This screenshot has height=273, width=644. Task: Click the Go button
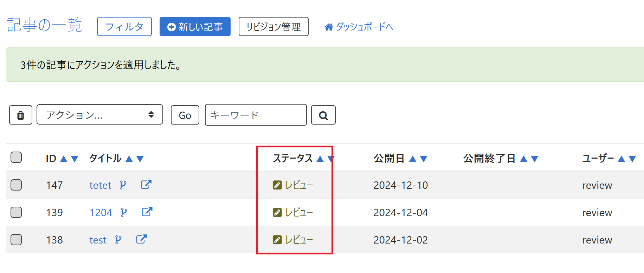185,115
